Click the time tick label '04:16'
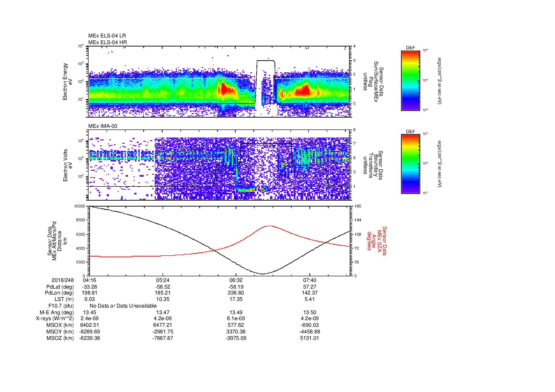The height and width of the screenshot is (392, 555). coord(89,280)
